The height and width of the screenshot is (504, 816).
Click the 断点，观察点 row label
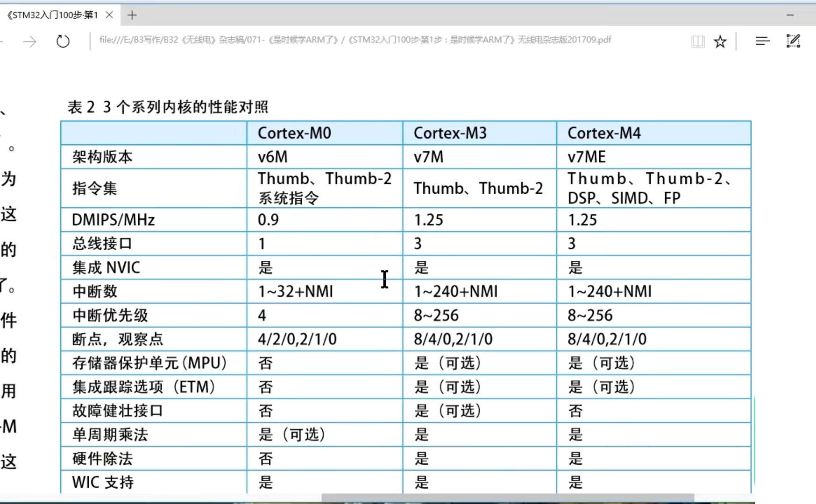118,339
